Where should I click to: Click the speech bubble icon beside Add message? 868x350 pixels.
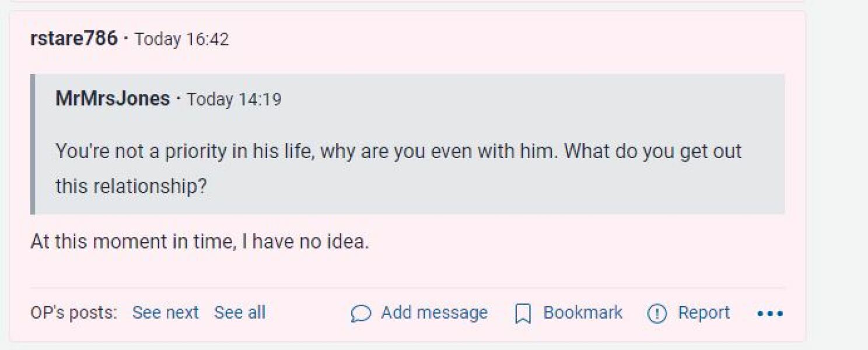[360, 314]
